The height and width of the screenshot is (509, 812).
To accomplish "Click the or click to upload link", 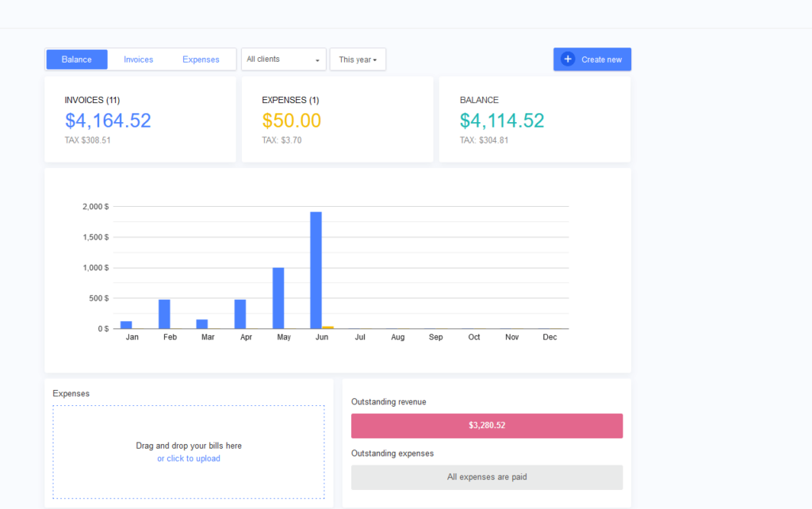I will (x=189, y=459).
